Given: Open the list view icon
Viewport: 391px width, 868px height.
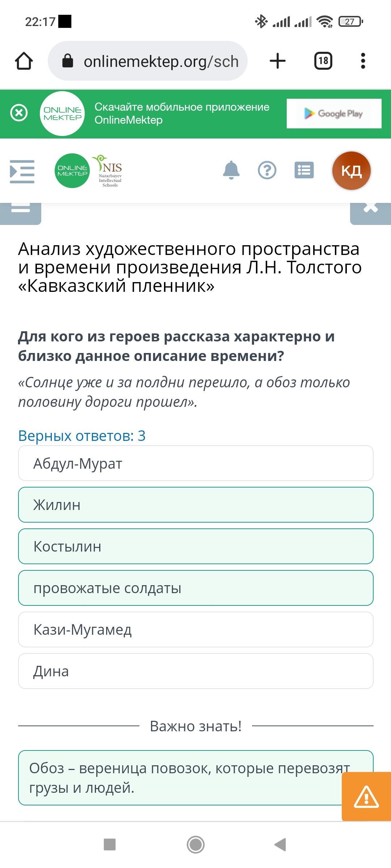Looking at the screenshot, I should pyautogui.click(x=304, y=170).
